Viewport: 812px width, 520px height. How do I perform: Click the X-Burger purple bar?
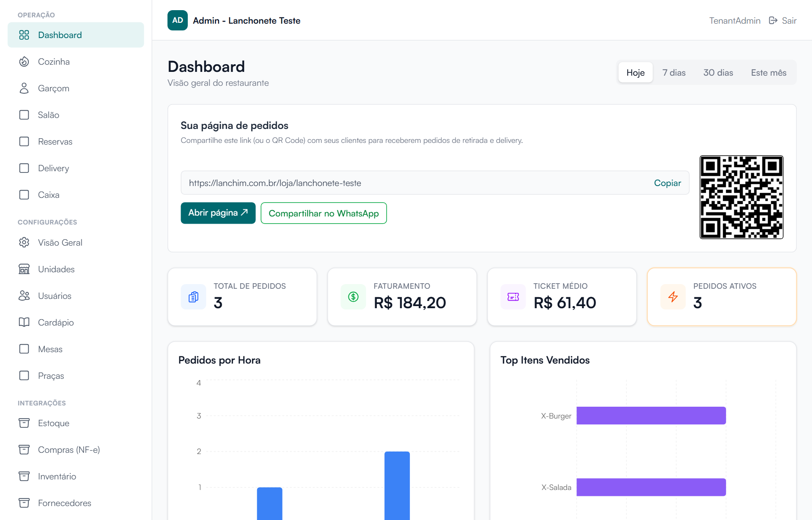tap(651, 416)
